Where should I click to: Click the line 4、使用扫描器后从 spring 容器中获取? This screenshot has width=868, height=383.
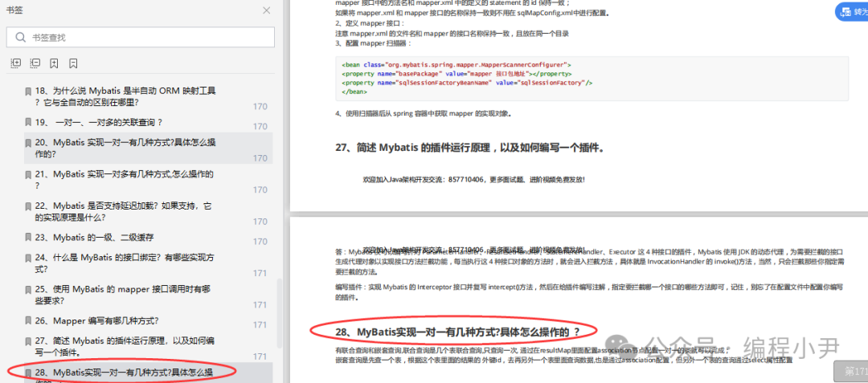(x=424, y=114)
